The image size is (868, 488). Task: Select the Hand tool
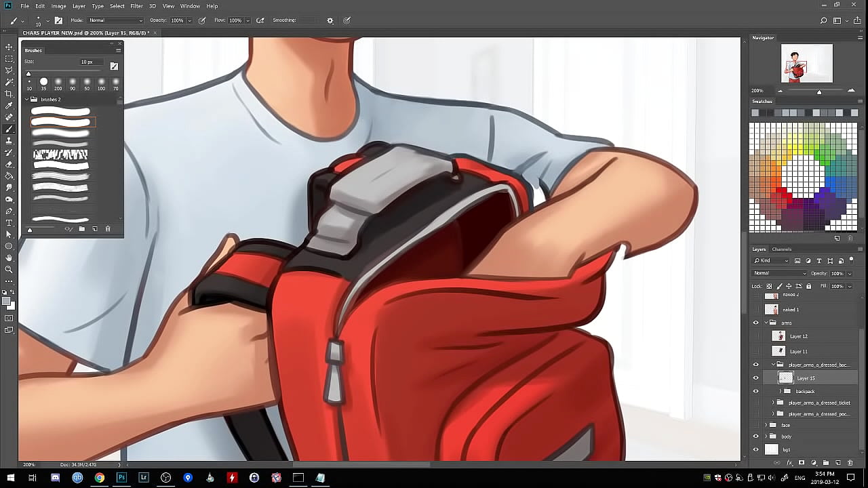tap(9, 258)
